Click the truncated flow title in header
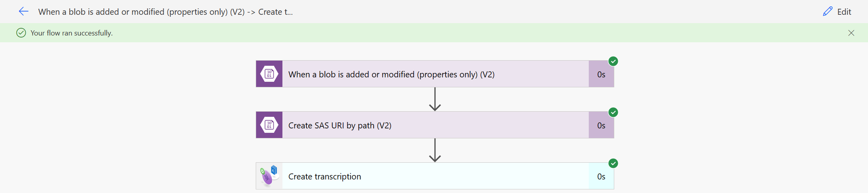The height and width of the screenshot is (193, 868). coord(165,12)
